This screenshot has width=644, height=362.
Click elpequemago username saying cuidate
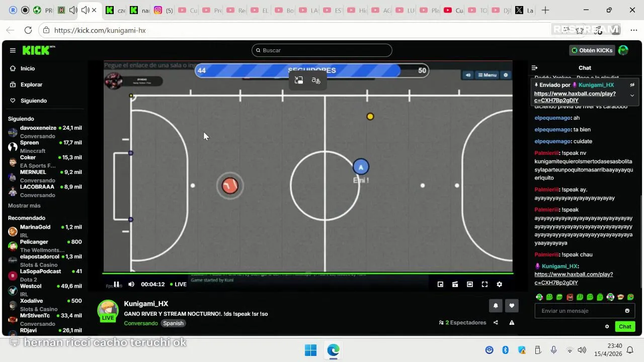pyautogui.click(x=552, y=141)
